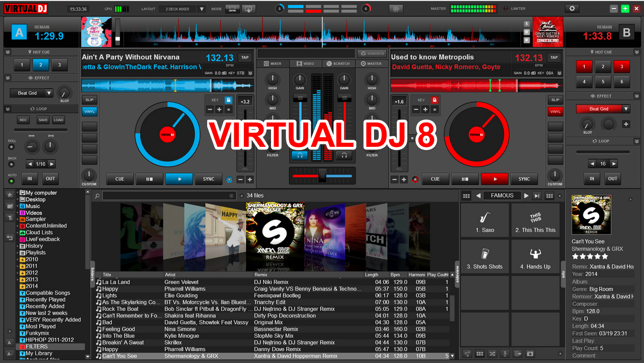The width and height of the screenshot is (644, 363).
Task: Click the sampler skip-to-end icon
Action: 537,196
